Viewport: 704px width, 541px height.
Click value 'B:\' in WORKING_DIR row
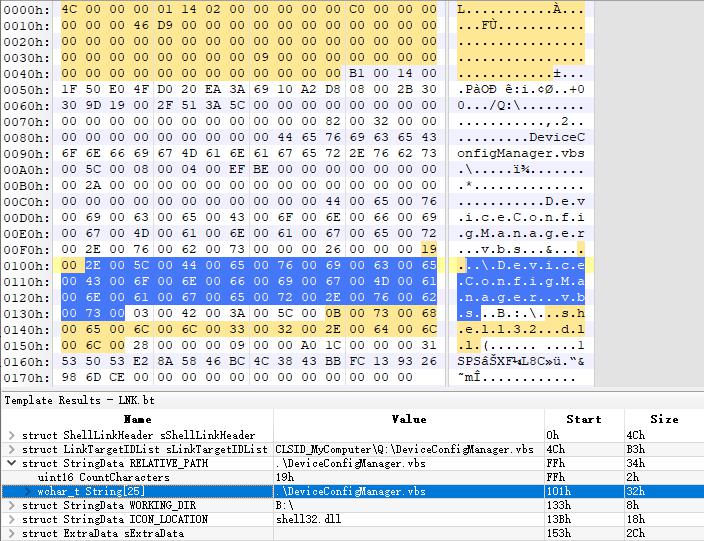[285, 506]
